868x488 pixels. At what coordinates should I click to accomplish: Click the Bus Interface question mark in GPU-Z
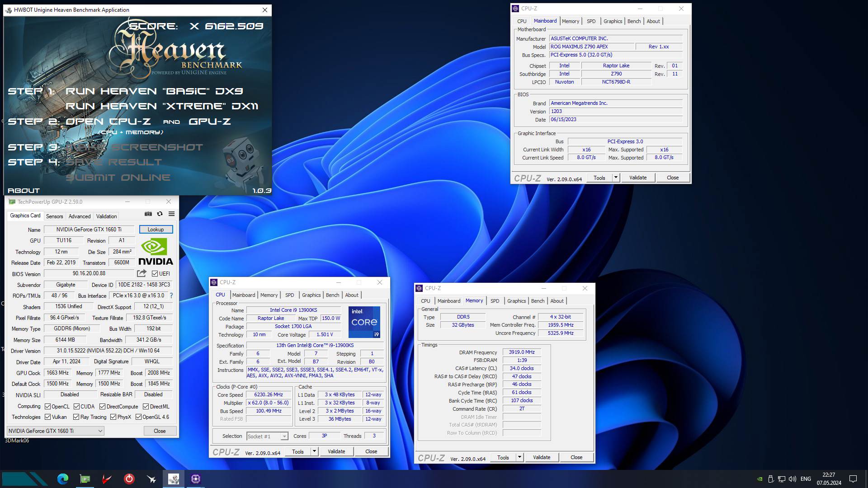coord(171,296)
